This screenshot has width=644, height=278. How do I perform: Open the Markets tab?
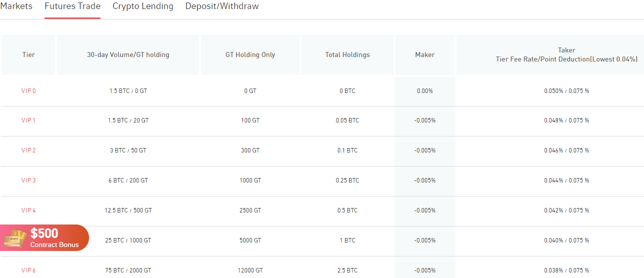(16, 6)
